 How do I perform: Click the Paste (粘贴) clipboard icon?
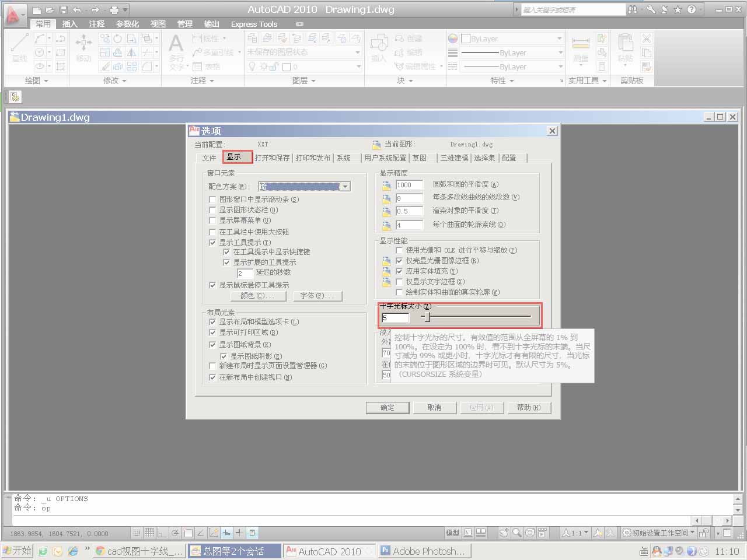tap(626, 48)
